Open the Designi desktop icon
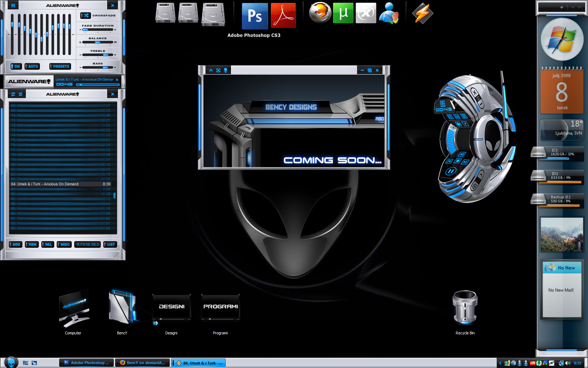 pyautogui.click(x=171, y=314)
